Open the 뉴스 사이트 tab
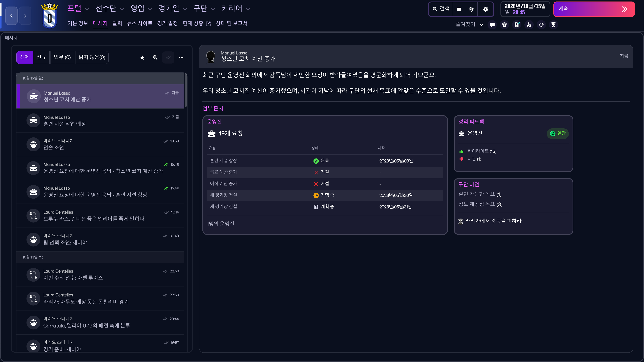 (140, 23)
